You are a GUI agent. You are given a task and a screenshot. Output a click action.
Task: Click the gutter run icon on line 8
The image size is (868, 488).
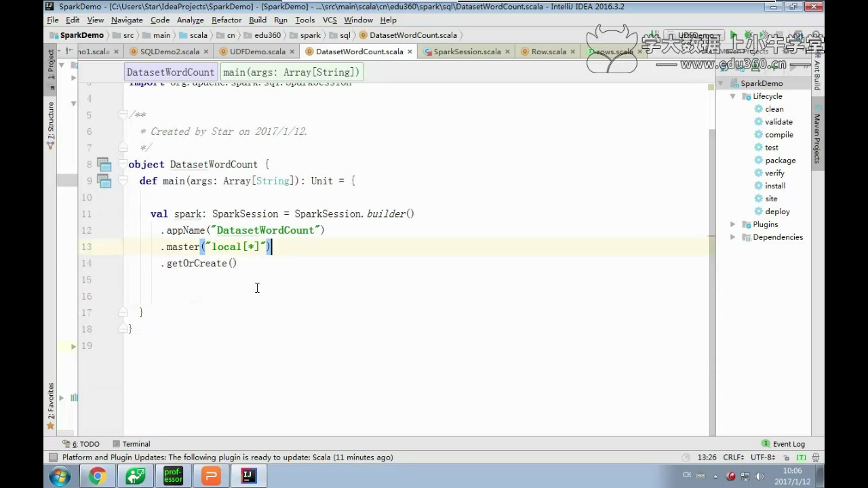104,164
